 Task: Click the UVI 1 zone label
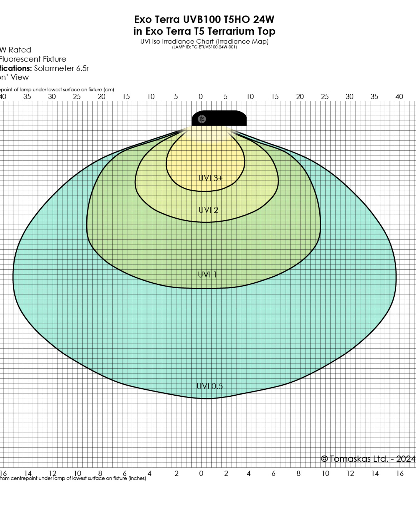point(207,275)
